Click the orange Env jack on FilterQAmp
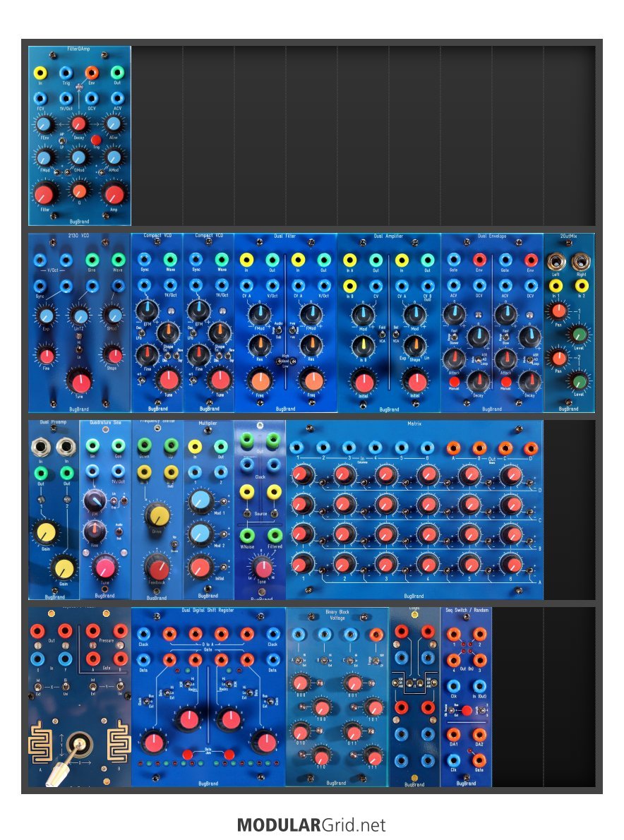Image resolution: width=624 pixels, height=840 pixels. pos(92,72)
